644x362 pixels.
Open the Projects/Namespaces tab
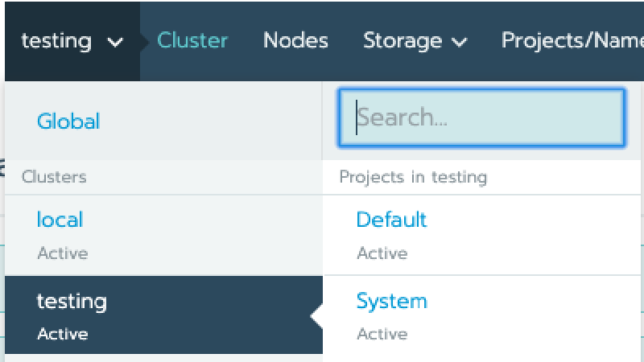(572, 41)
